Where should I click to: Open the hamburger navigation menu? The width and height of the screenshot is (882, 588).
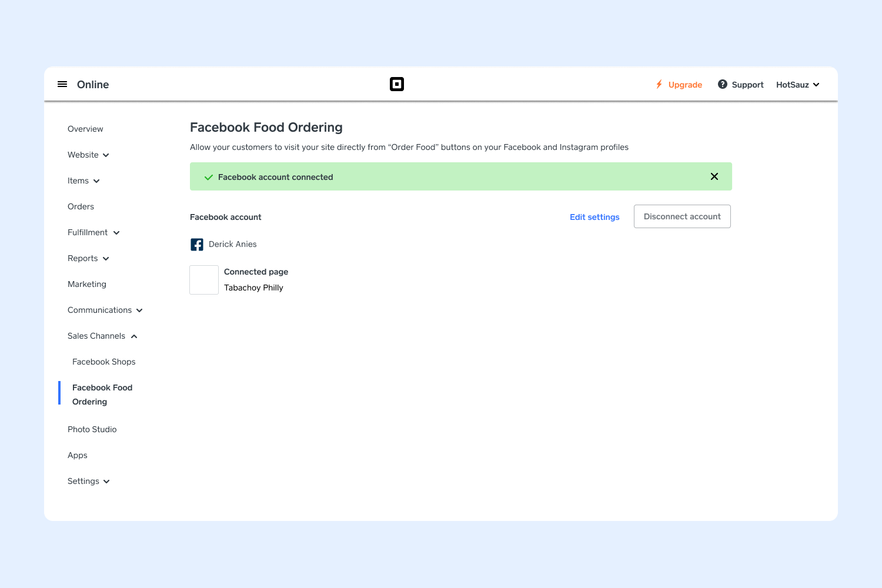coord(62,85)
